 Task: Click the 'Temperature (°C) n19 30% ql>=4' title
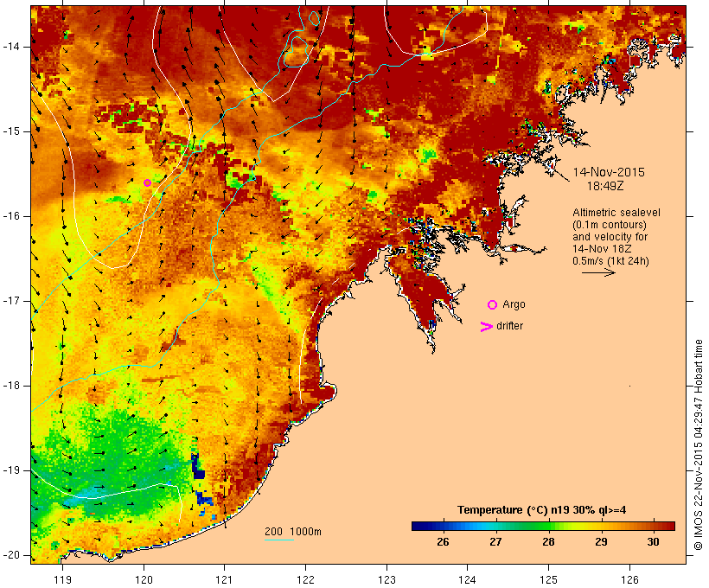click(x=542, y=510)
